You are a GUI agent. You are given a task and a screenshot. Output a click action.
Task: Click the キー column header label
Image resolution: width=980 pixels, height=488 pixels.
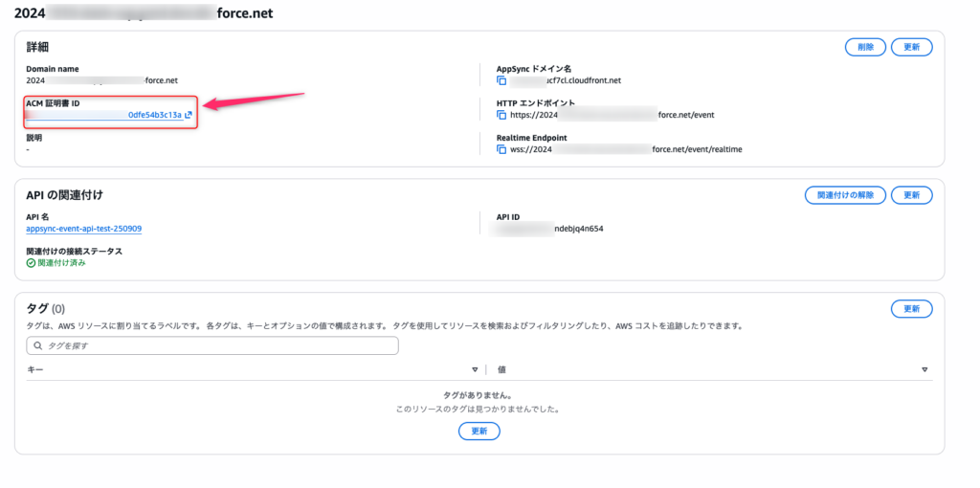[x=34, y=369]
